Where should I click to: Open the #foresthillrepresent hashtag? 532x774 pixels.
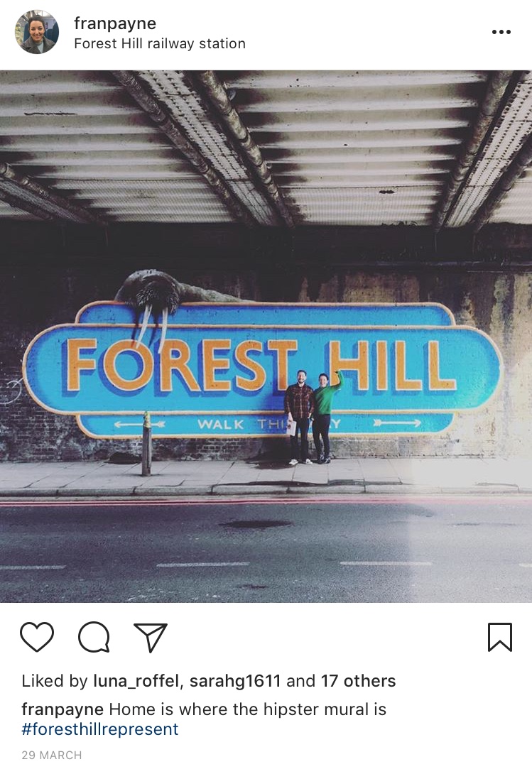coord(99,729)
